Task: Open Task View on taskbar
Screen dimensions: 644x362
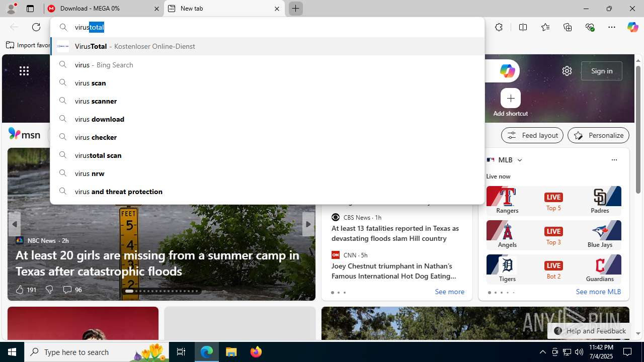Action: [x=181, y=352]
